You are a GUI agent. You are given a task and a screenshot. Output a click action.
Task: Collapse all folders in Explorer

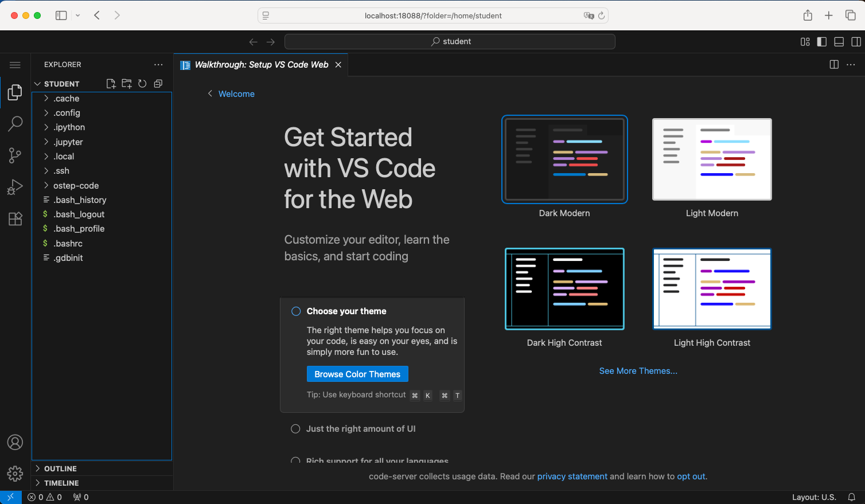pyautogui.click(x=158, y=84)
